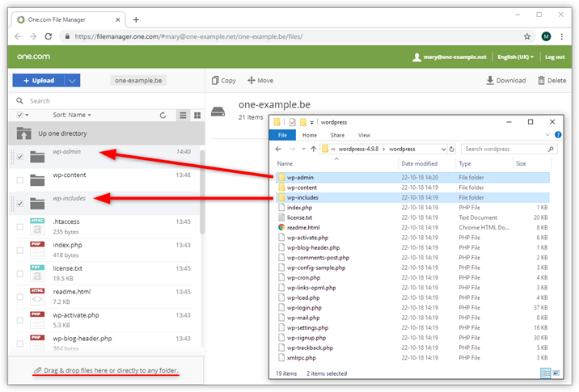579x392 pixels.
Task: Refresh the file list
Action: coord(163,115)
